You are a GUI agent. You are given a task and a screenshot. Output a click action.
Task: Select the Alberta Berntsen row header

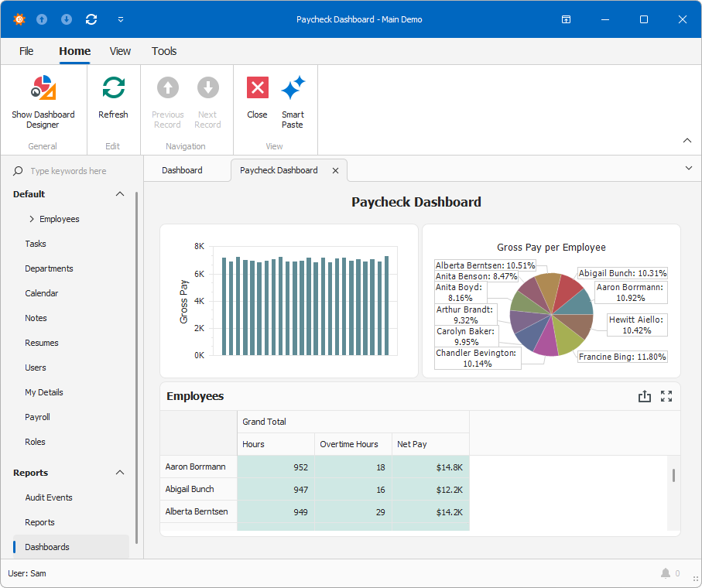[198, 511]
